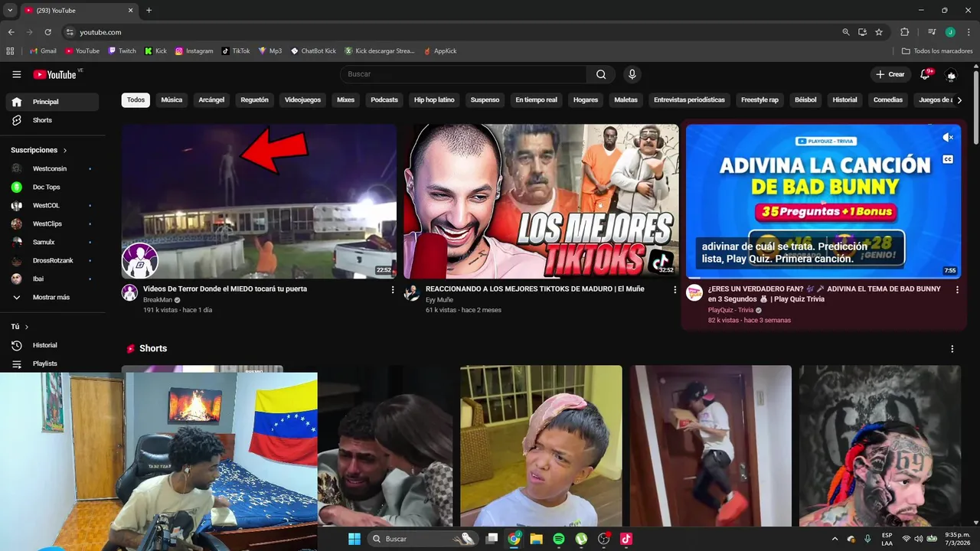This screenshot has height=551, width=980.
Task: Open the Kick bookmark
Action: 155,51
